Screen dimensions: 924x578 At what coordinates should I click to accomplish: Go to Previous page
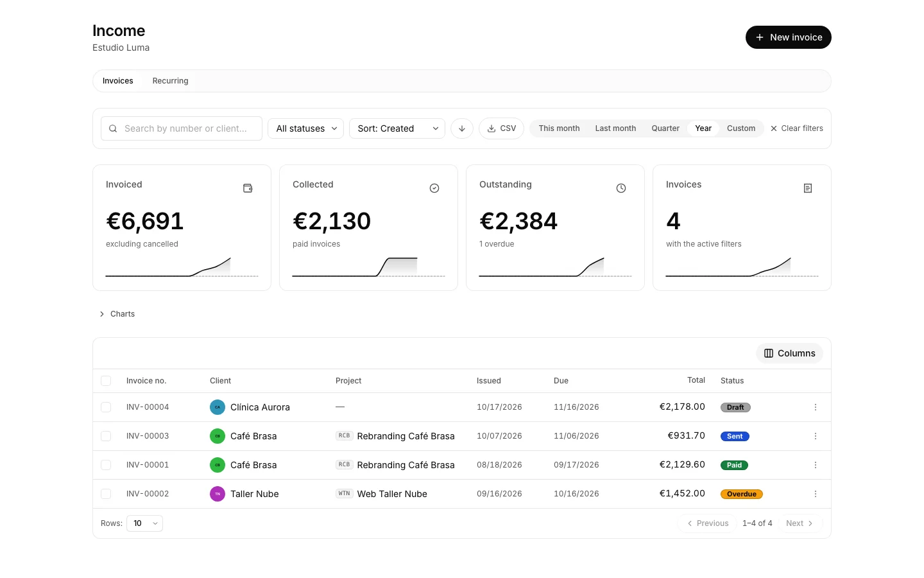708,523
